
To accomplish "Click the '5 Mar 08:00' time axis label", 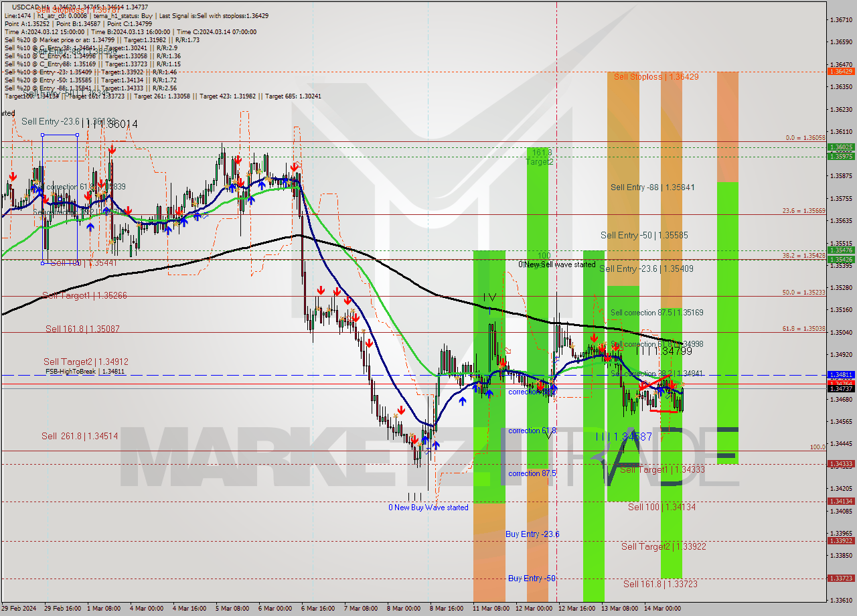I will click(232, 609).
